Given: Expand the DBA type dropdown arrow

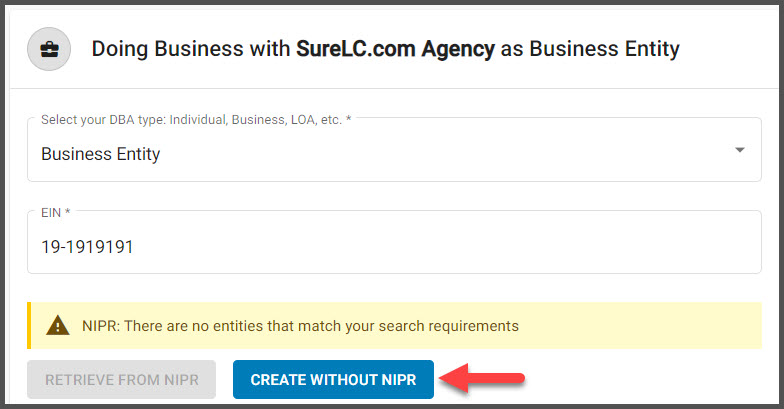Looking at the screenshot, I should point(740,150).
